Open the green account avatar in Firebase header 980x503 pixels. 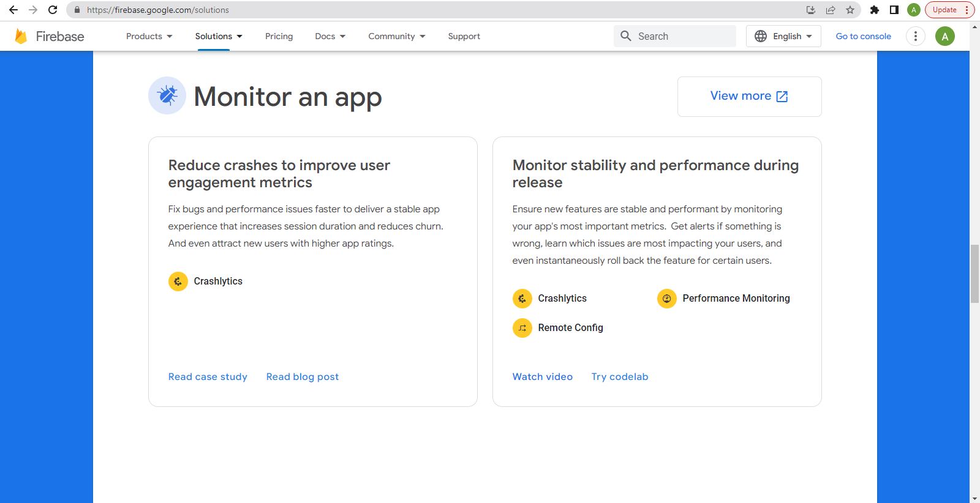point(945,36)
